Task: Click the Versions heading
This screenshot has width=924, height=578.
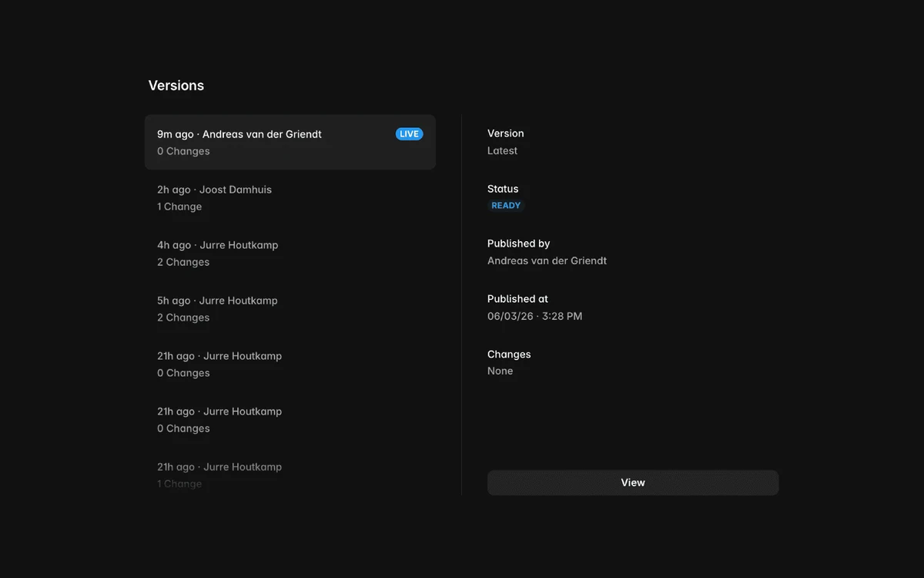Action: (176, 86)
